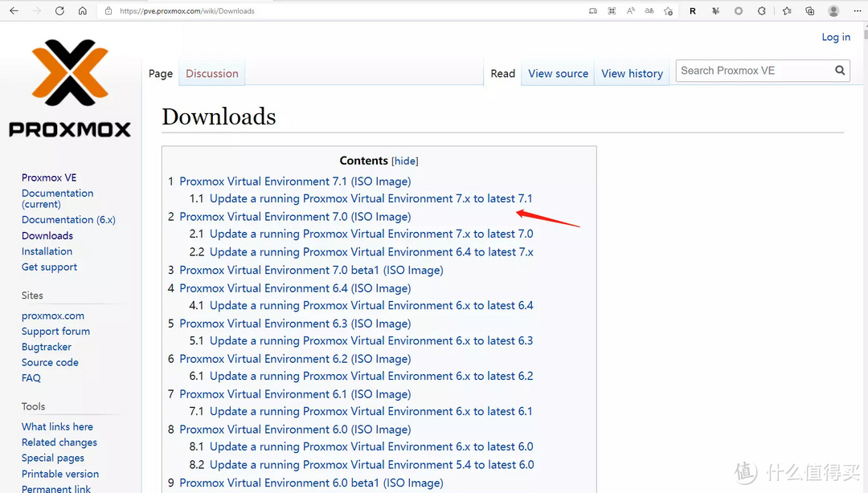Click the gray circle extension icon
Viewport: 868px width, 493px height.
739,10
